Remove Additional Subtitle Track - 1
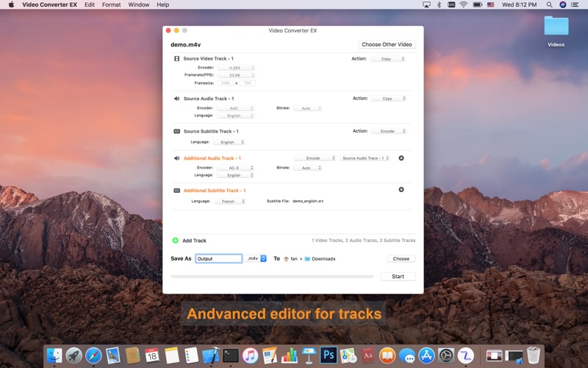Image resolution: width=588 pixels, height=368 pixels. pyautogui.click(x=401, y=190)
